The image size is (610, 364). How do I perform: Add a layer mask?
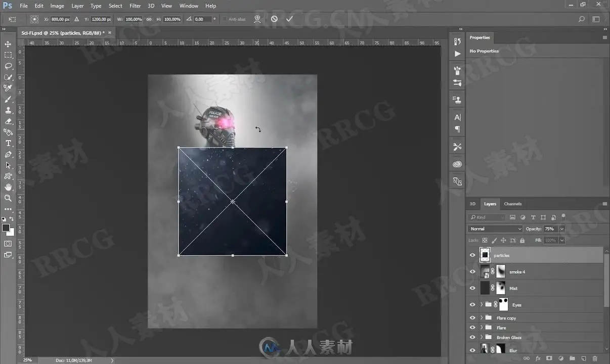pyautogui.click(x=549, y=358)
